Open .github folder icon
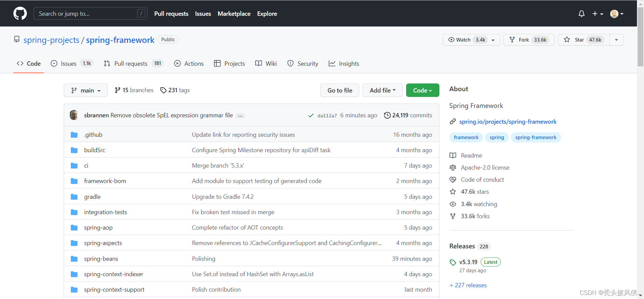Screen dimensions: 644x299 (x=74, y=135)
